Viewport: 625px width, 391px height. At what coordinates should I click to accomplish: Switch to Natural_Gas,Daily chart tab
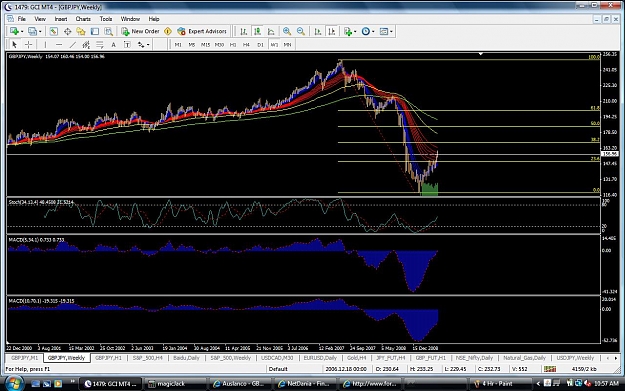tap(524, 358)
